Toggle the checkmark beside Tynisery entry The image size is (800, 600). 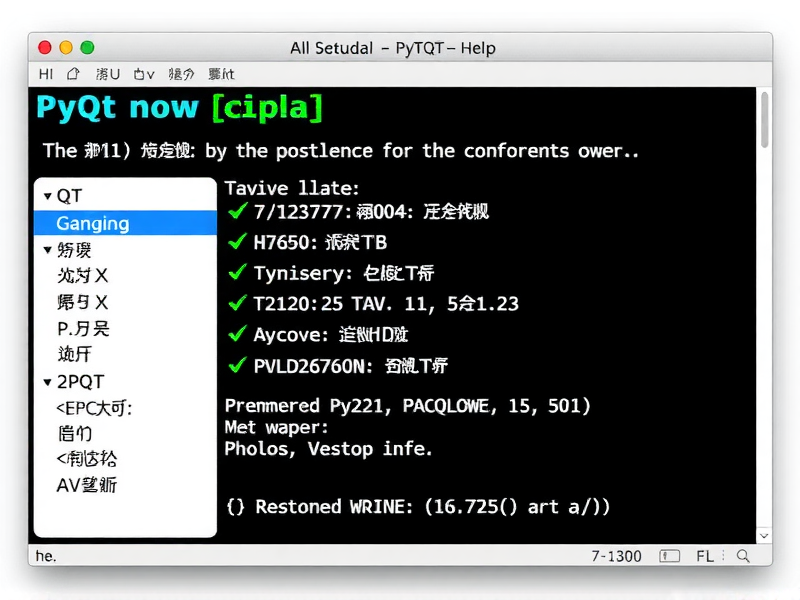click(x=237, y=273)
